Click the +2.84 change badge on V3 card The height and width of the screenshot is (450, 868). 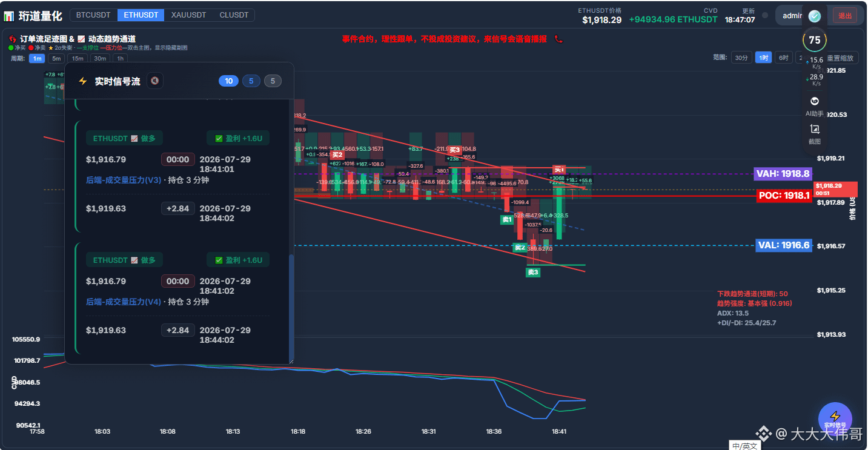coord(178,208)
